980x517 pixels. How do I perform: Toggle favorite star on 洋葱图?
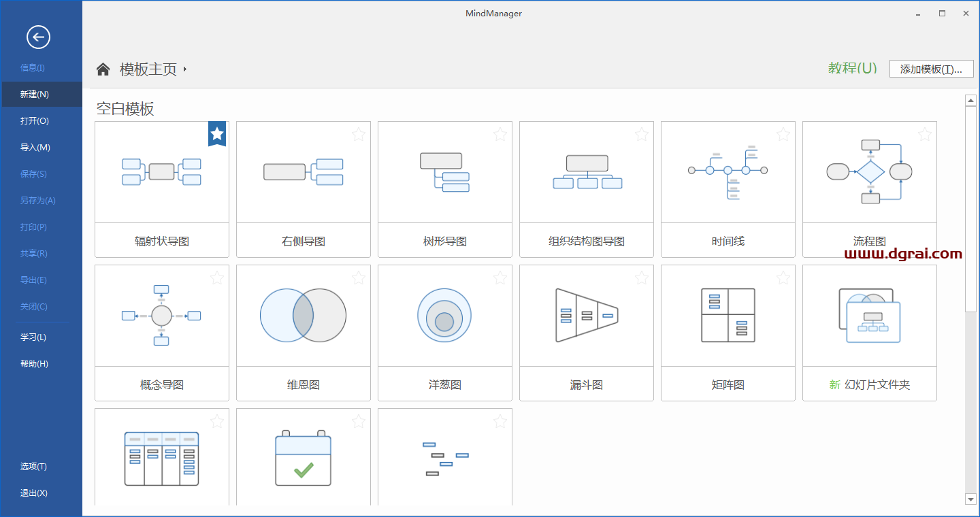[x=500, y=278]
